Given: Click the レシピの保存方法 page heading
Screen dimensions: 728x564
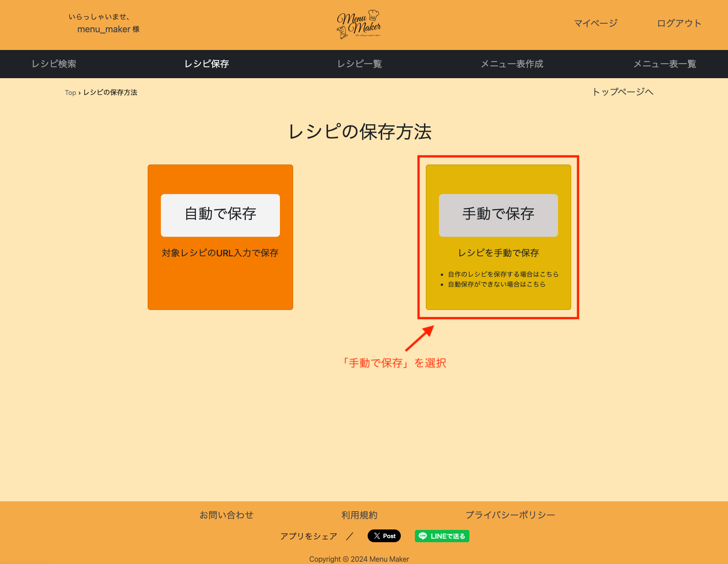Looking at the screenshot, I should pos(360,132).
